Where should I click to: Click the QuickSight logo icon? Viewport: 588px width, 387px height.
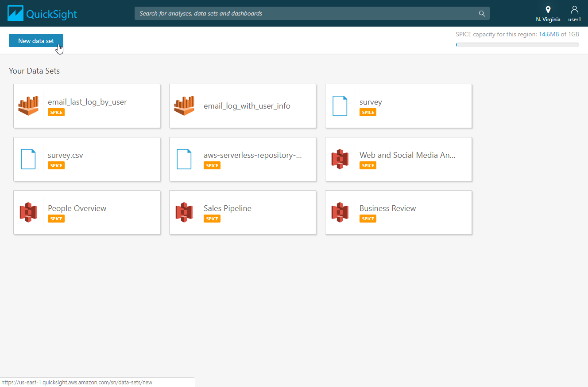(15, 13)
